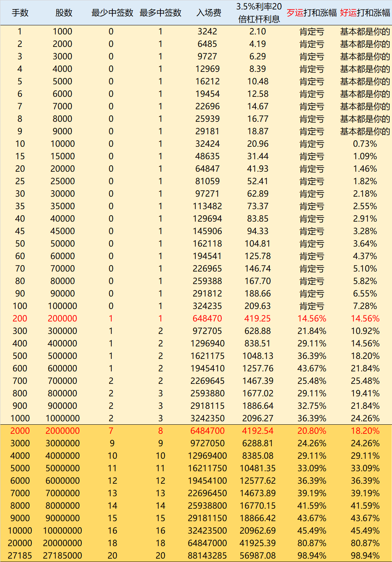Image resolution: width=392 pixels, height=562 pixels.
Task: Click the interest value 8385.08
Action: click(x=258, y=456)
